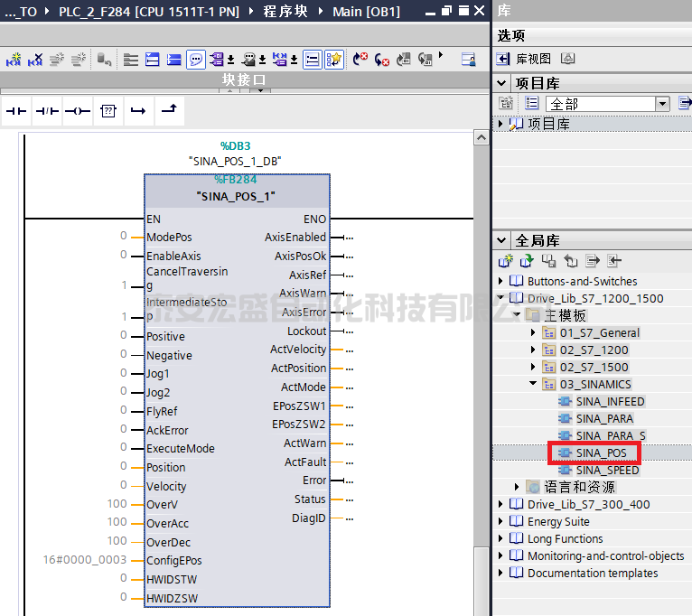Insert an output coil instruction
The width and height of the screenshot is (692, 616).
point(77,110)
